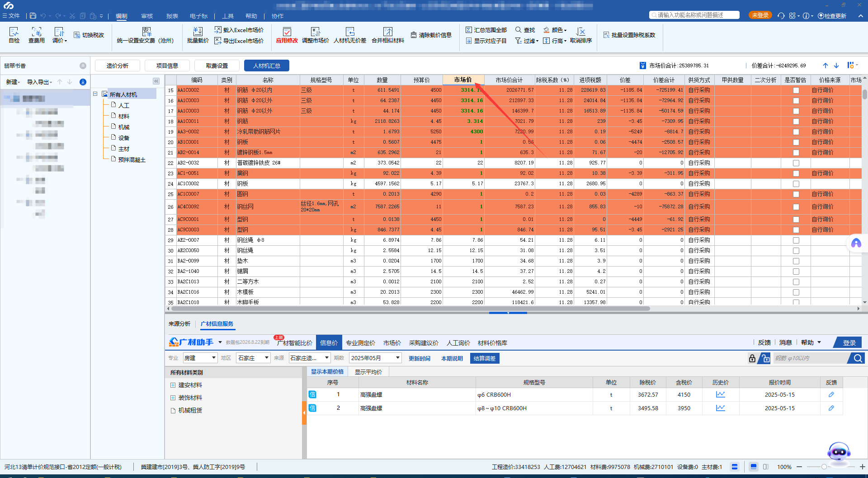The width and height of the screenshot is (868, 478).
Task: Expand the 建安材料 category
Action: [173, 385]
